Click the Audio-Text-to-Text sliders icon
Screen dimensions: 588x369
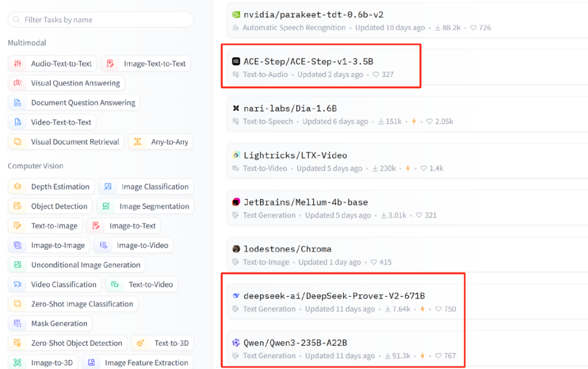pos(18,64)
